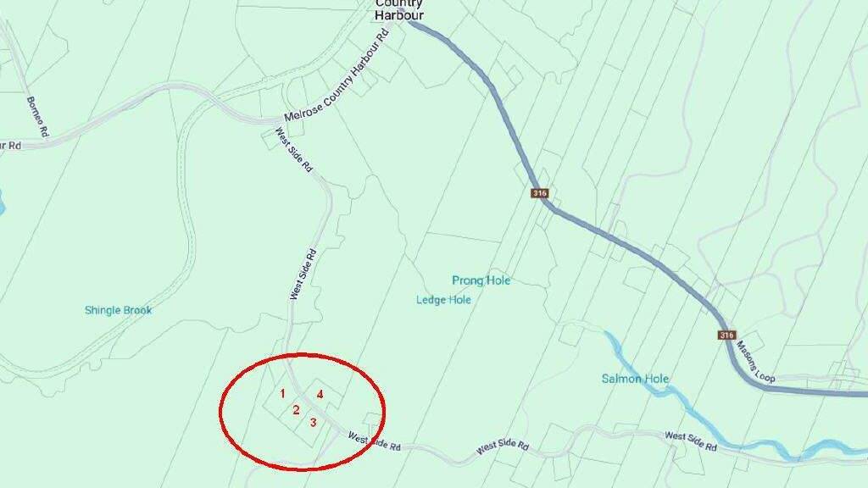Click the Shingle Brook label

pyautogui.click(x=118, y=310)
